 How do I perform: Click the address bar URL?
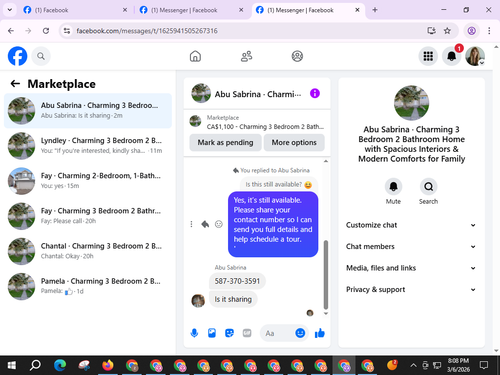pos(147,31)
